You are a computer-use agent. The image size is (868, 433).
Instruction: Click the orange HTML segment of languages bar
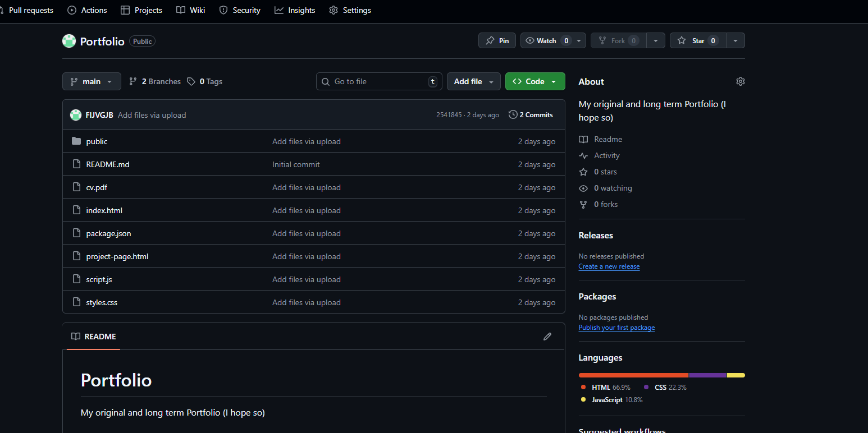pyautogui.click(x=633, y=375)
